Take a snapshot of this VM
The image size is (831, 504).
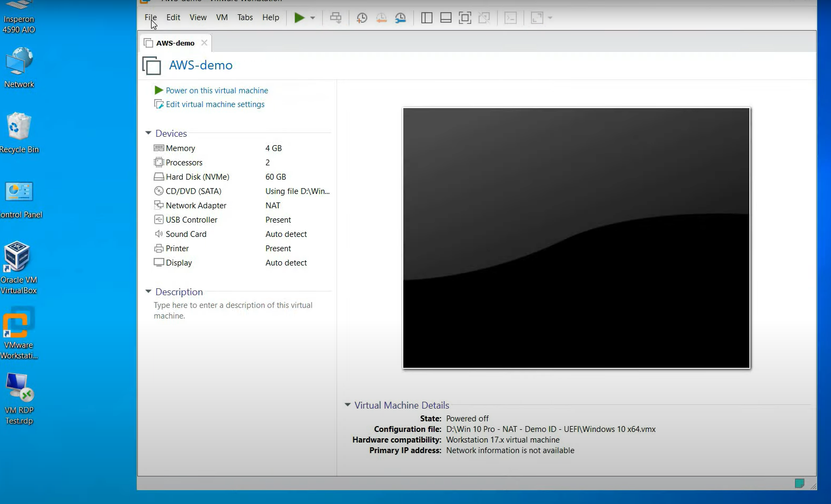[x=362, y=17]
